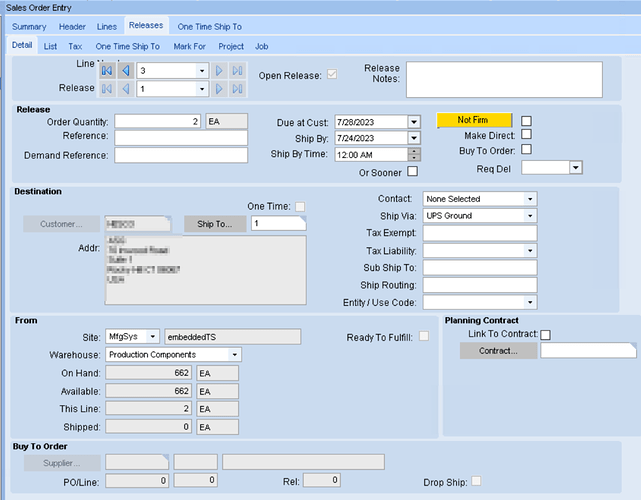The image size is (641, 500).
Task: Toggle the Drop Ship checkbox
Action: pyautogui.click(x=476, y=481)
